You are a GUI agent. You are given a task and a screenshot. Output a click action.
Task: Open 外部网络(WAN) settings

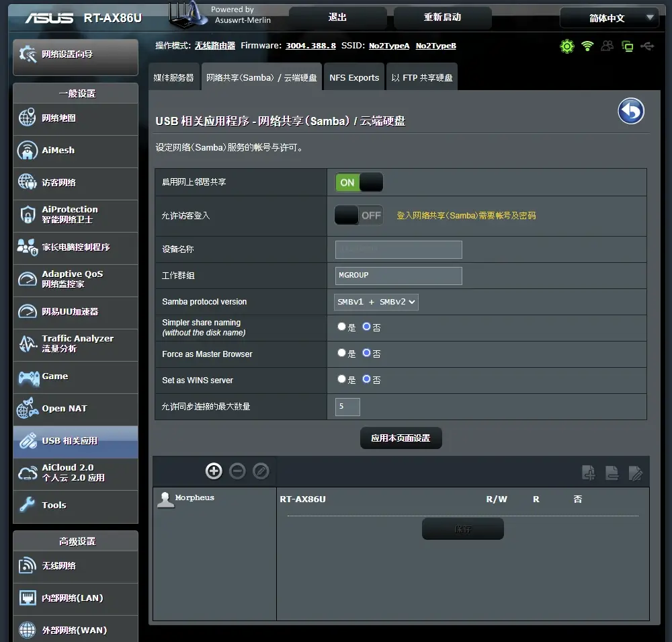(75, 629)
